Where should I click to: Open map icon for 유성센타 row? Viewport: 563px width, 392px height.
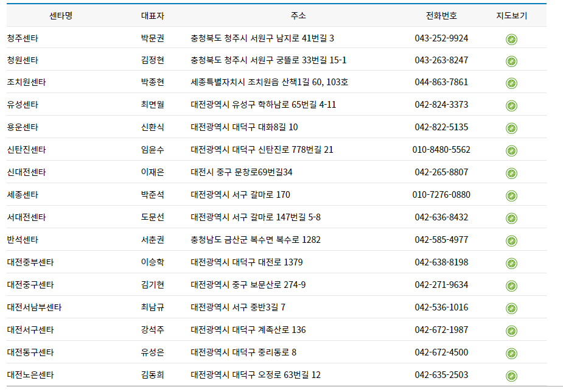(x=511, y=106)
